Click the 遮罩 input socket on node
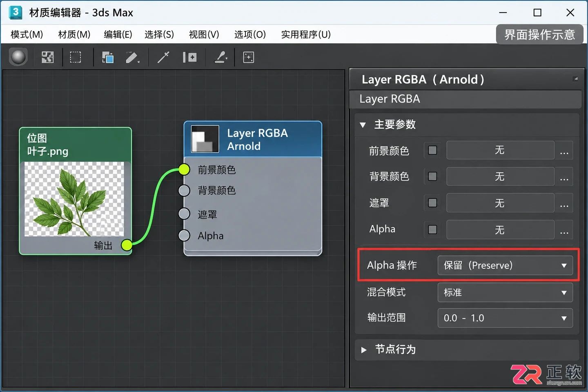The width and height of the screenshot is (588, 392). point(184,214)
